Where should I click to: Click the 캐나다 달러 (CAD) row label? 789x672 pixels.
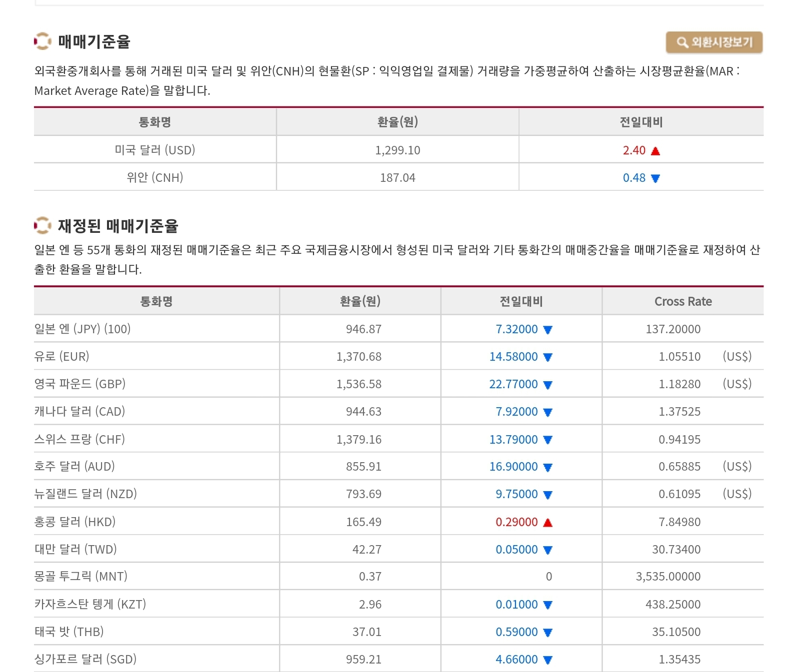coord(79,411)
